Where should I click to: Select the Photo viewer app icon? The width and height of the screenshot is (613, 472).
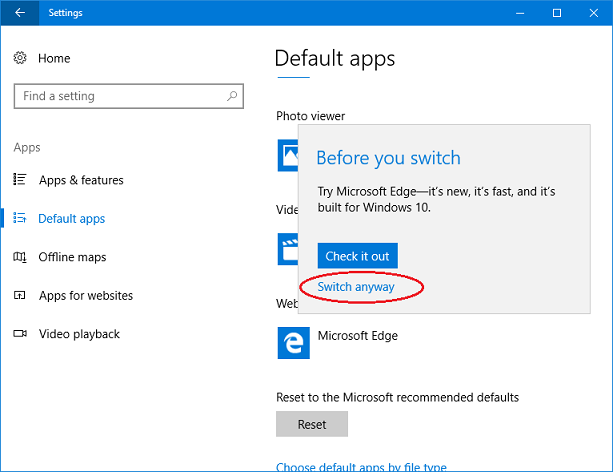click(287, 155)
